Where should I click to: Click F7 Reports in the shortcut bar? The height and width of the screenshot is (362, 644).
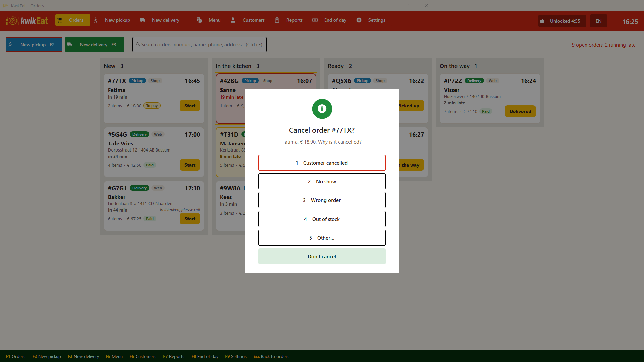pos(174,356)
